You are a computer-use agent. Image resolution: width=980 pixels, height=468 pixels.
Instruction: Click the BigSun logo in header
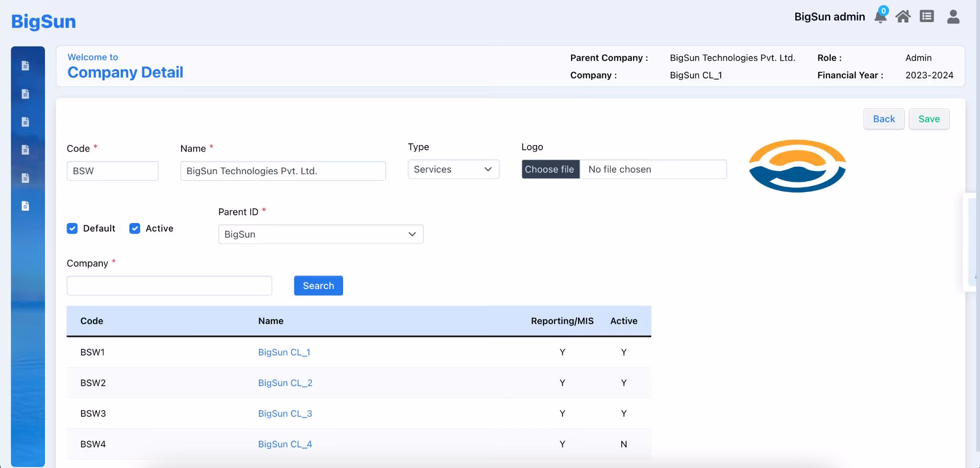click(x=44, y=22)
